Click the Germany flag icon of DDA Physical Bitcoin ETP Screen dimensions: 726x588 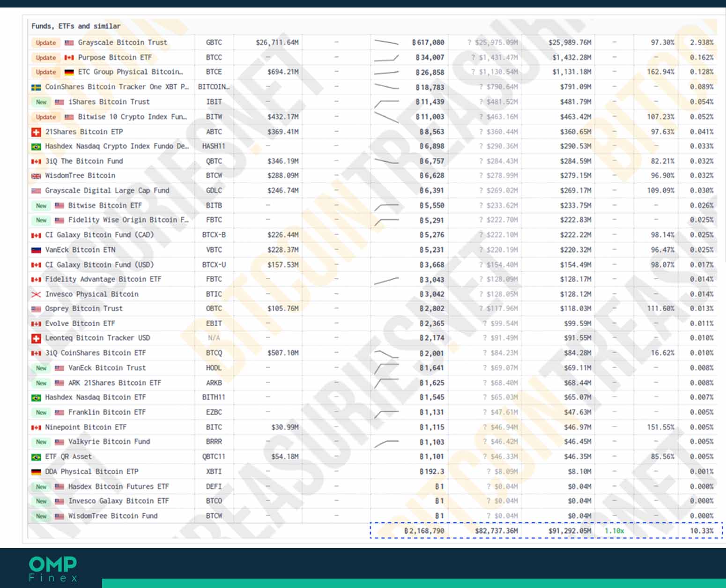pyautogui.click(x=36, y=472)
